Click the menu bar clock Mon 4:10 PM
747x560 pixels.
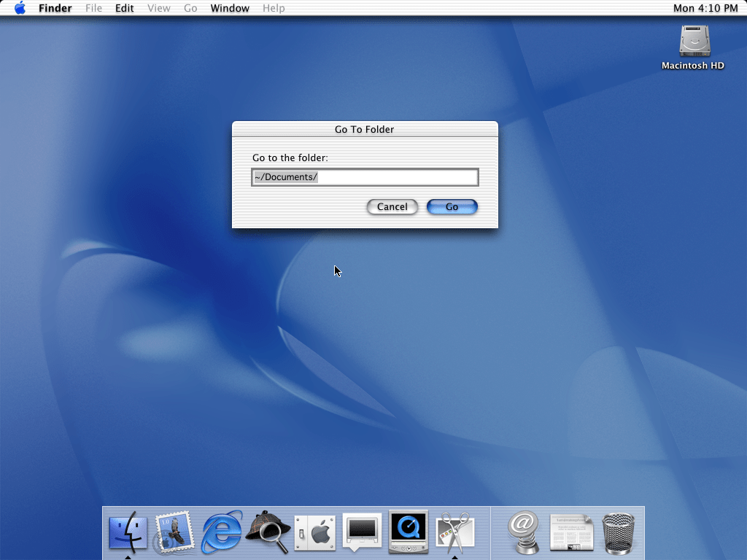pyautogui.click(x=705, y=8)
